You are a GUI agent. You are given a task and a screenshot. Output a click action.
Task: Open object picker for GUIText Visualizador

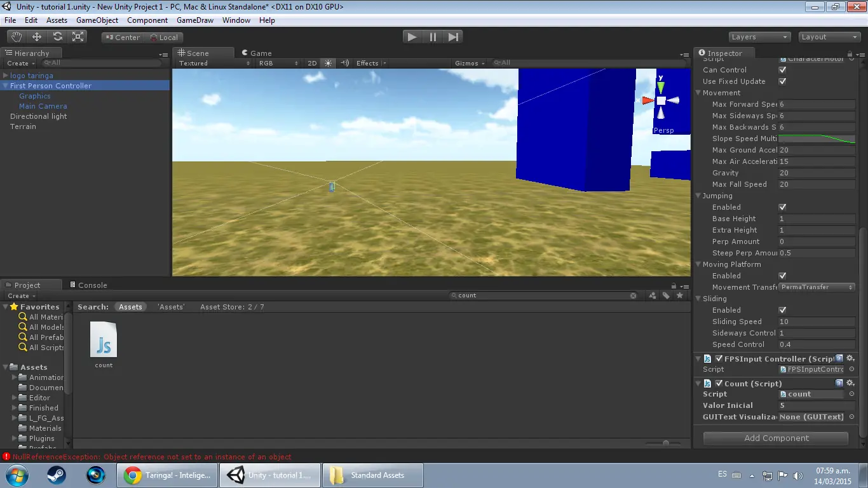(851, 417)
